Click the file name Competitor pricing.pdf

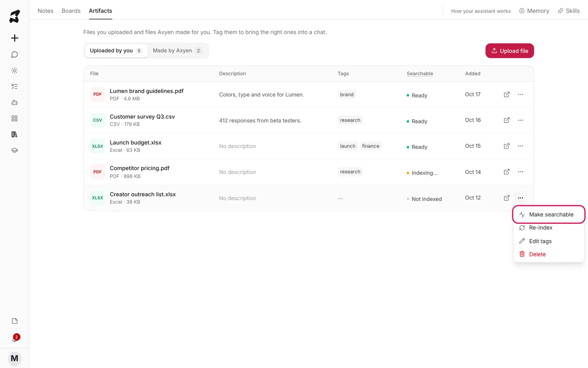(139, 168)
